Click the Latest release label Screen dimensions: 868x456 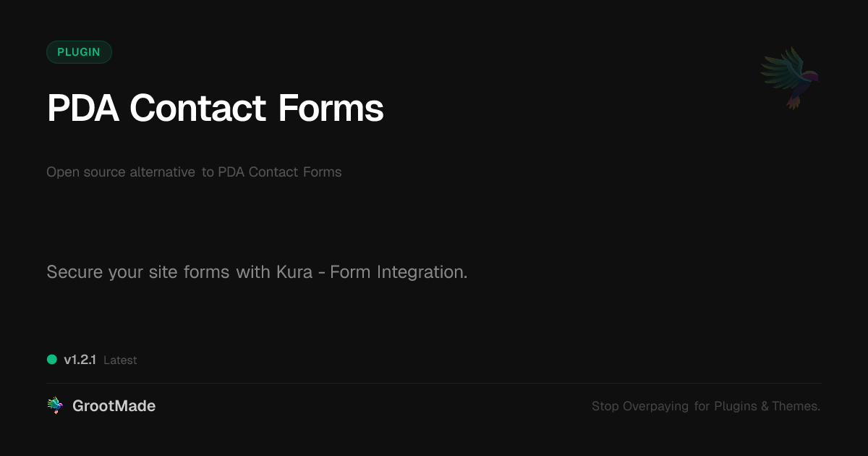tap(120, 360)
